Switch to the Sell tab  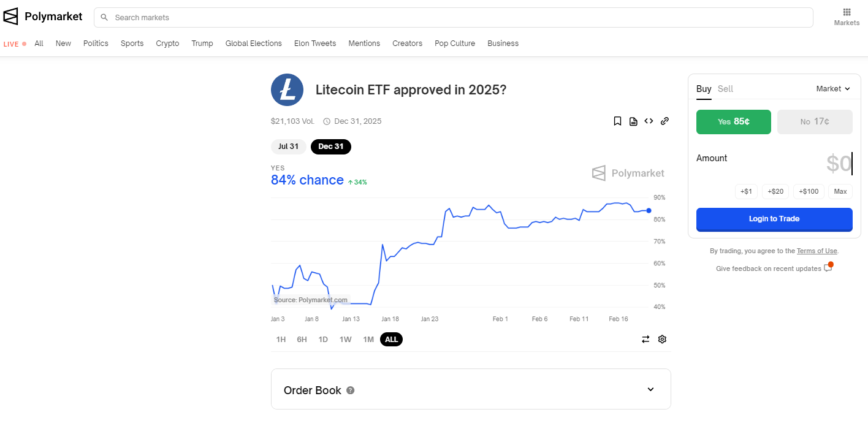(725, 89)
